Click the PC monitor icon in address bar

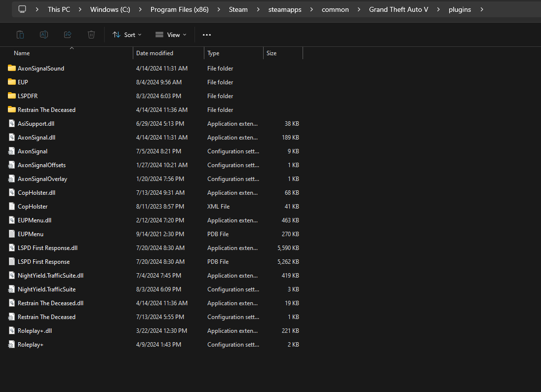(x=22, y=9)
